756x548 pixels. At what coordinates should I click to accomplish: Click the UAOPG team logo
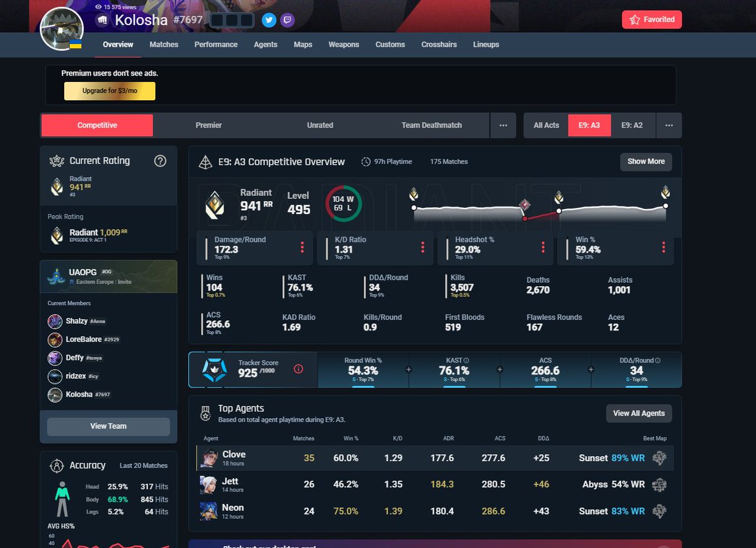click(x=56, y=276)
